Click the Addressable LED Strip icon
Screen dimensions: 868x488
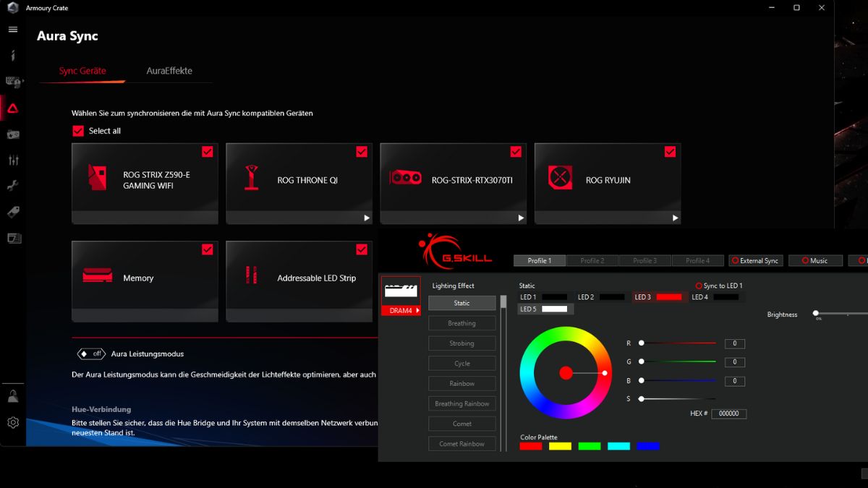click(252, 275)
